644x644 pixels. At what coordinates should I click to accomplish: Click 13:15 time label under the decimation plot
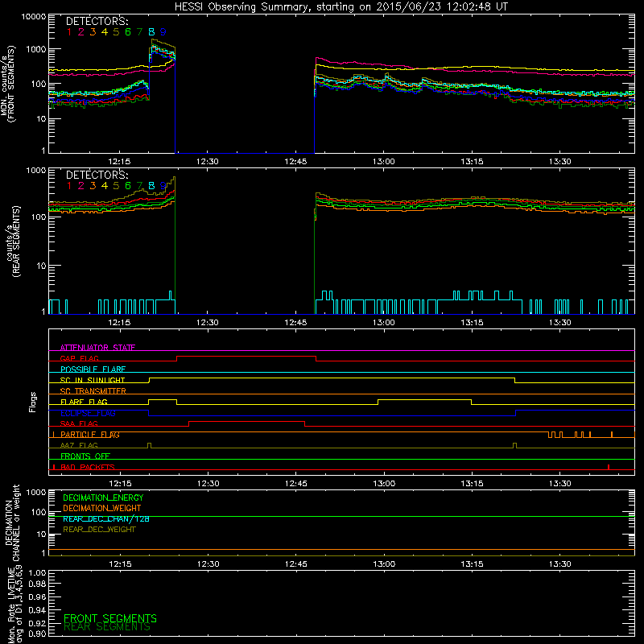[472, 564]
